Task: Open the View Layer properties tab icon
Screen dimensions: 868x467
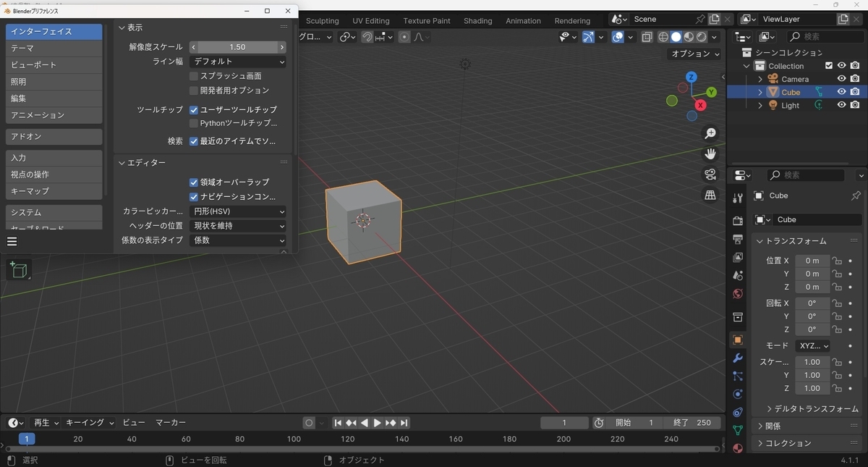Action: 737,257
